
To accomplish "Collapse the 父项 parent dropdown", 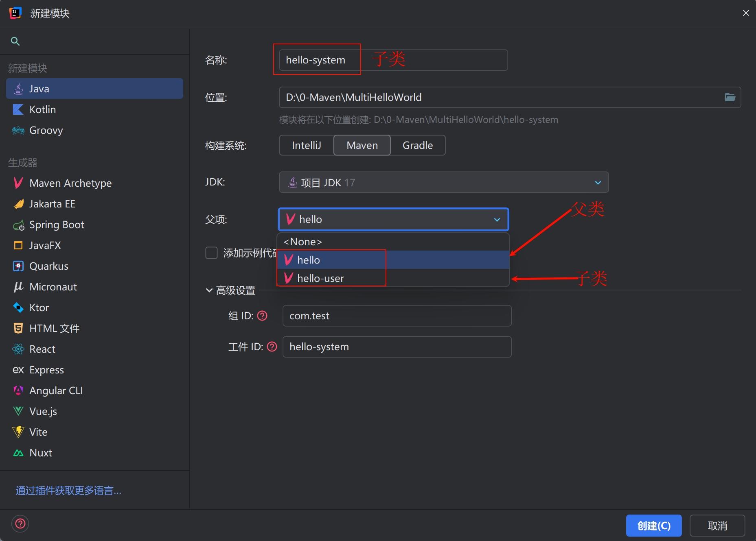I will pos(497,220).
